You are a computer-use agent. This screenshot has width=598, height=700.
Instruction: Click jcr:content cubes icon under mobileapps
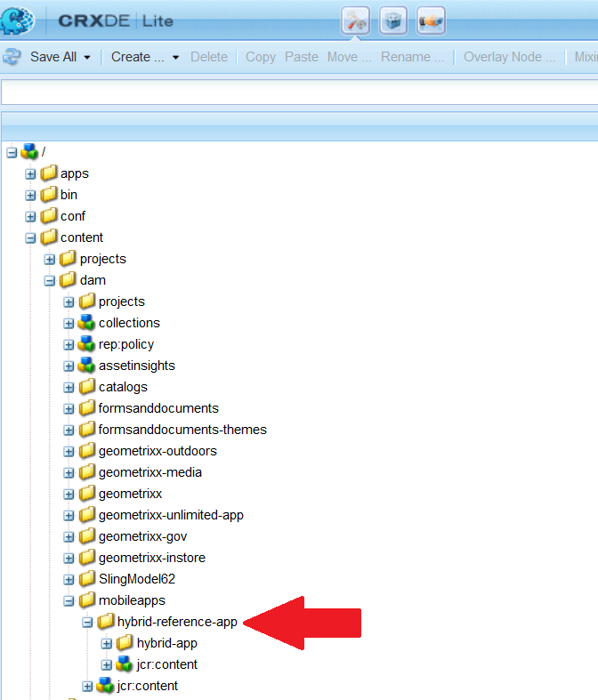coord(105,685)
